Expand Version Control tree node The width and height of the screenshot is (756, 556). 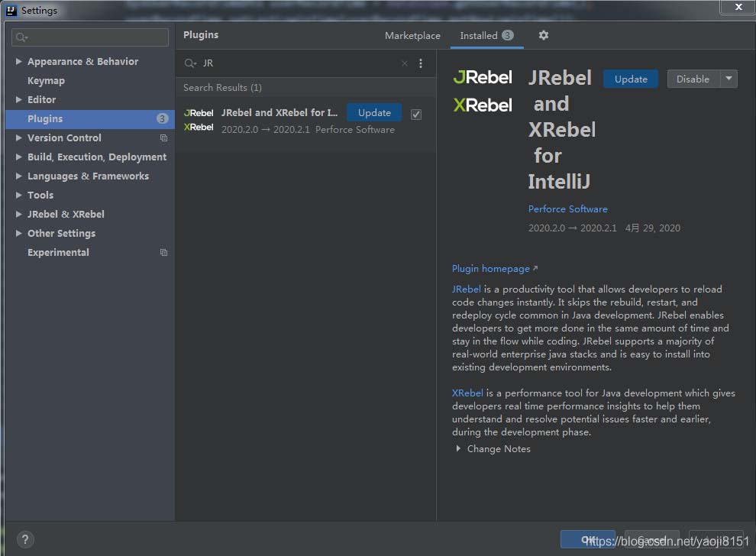[19, 138]
